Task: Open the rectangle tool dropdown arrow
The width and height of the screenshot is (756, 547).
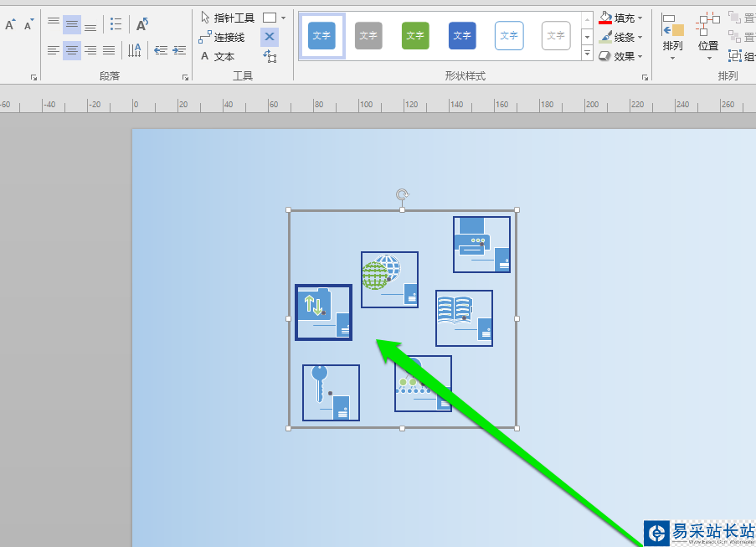Action: (284, 18)
